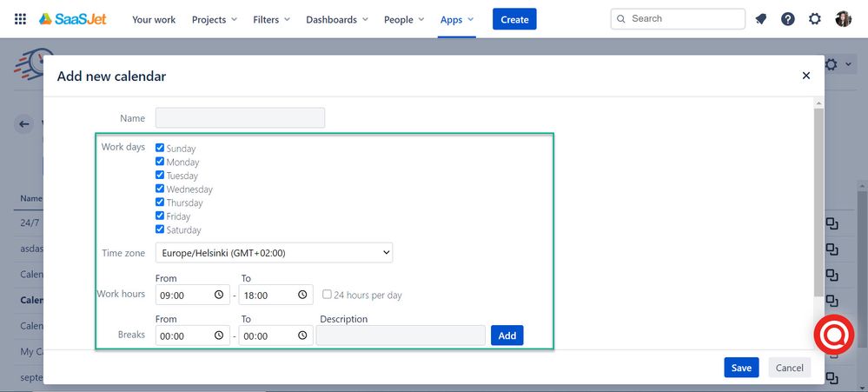Enable 24 hours per day

tap(328, 295)
